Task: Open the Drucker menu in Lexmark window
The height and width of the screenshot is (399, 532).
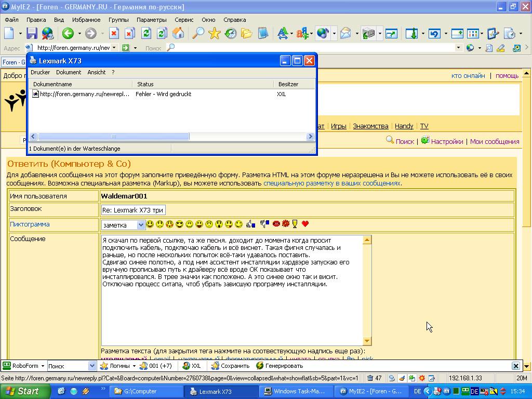Action: (x=40, y=72)
